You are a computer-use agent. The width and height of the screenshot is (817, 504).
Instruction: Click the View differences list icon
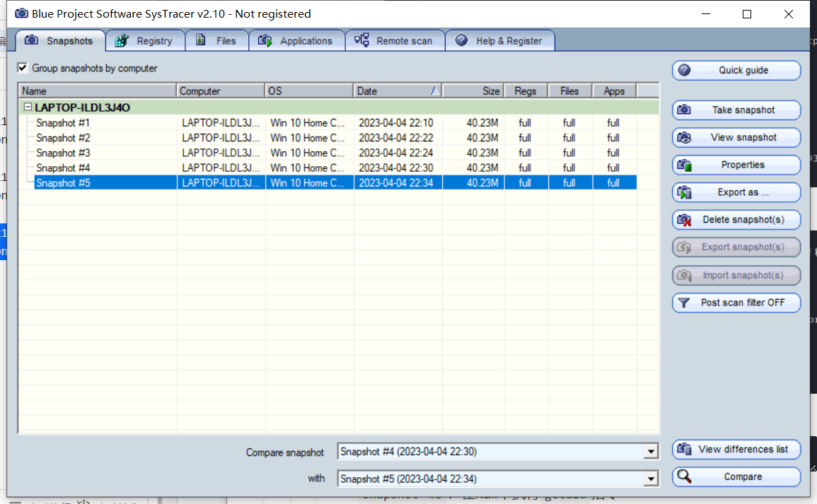pos(684,449)
